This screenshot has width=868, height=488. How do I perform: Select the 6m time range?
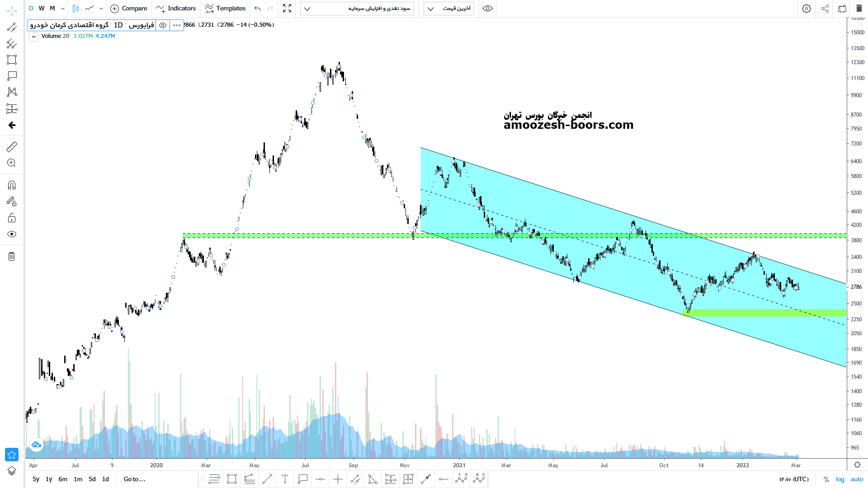[63, 479]
